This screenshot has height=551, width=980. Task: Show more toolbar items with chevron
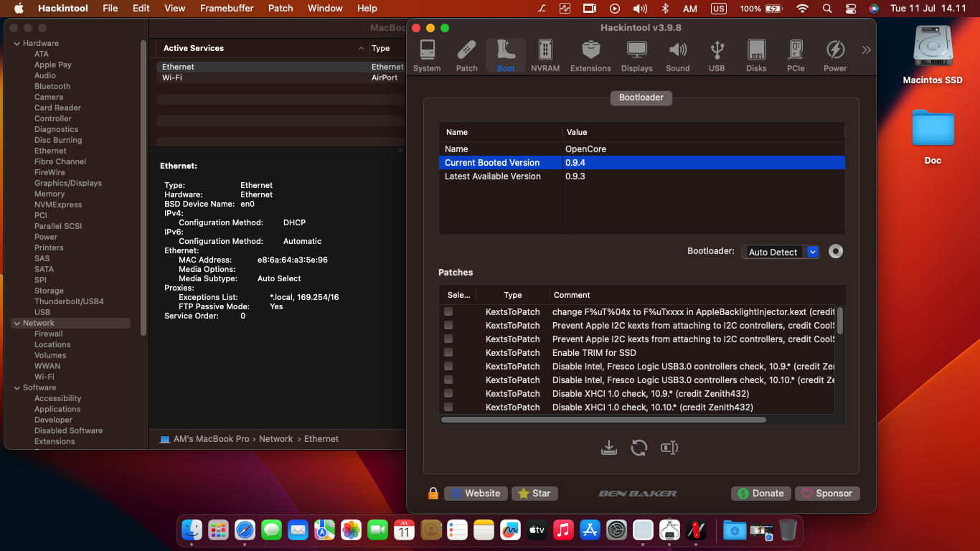tap(866, 50)
